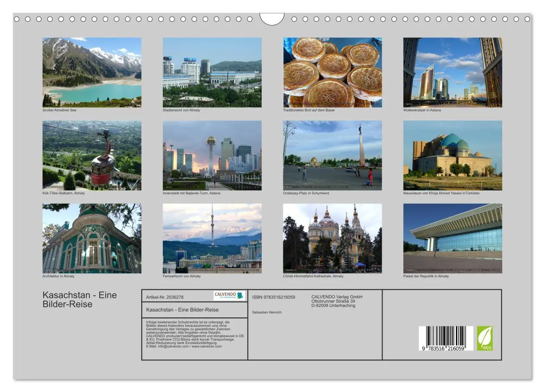This screenshot has height=392, width=544.
Task: Click 'ISBN 9783516216059' text
Action: pos(274,297)
